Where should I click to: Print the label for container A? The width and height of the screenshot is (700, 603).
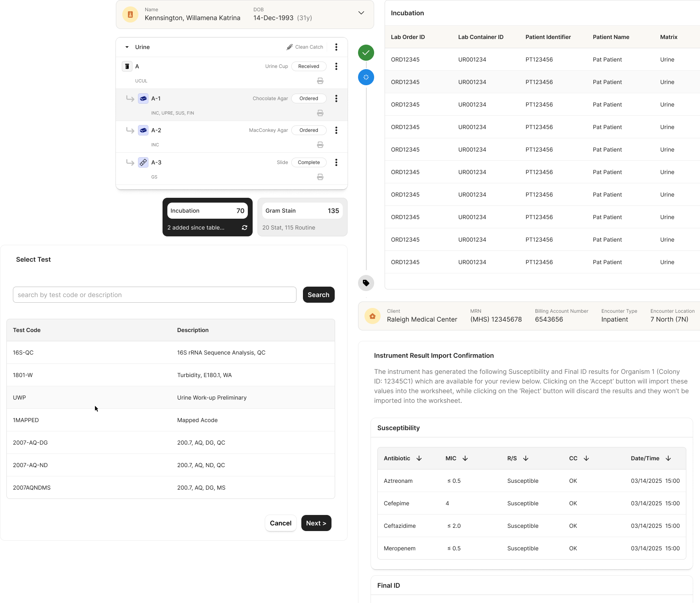click(320, 81)
